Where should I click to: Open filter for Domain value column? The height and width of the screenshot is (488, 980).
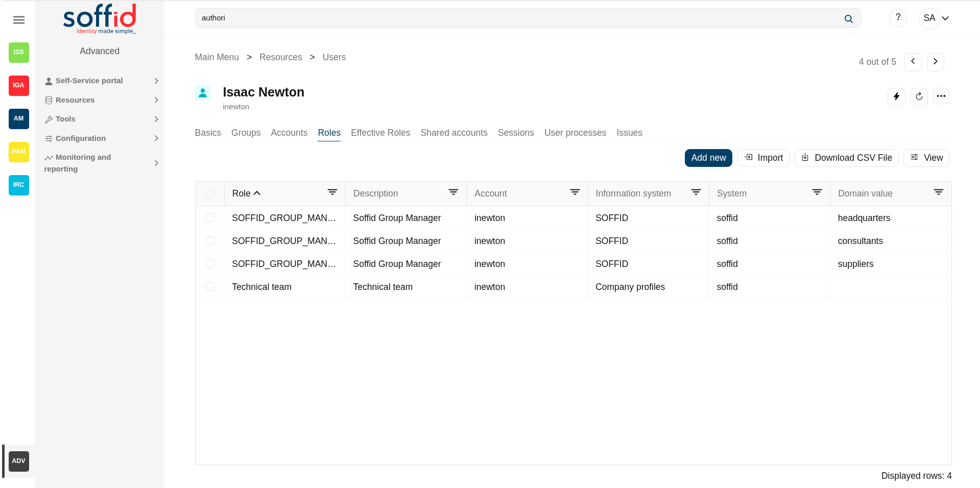(x=939, y=192)
